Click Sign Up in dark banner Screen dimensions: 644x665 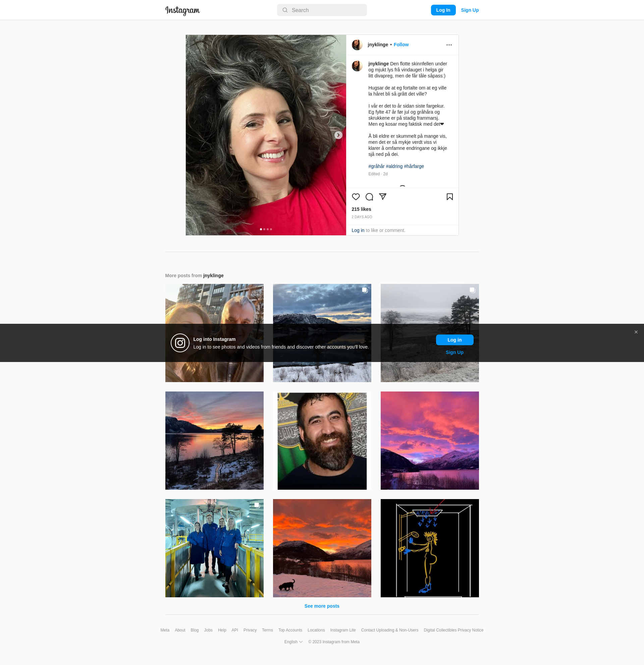coord(454,352)
